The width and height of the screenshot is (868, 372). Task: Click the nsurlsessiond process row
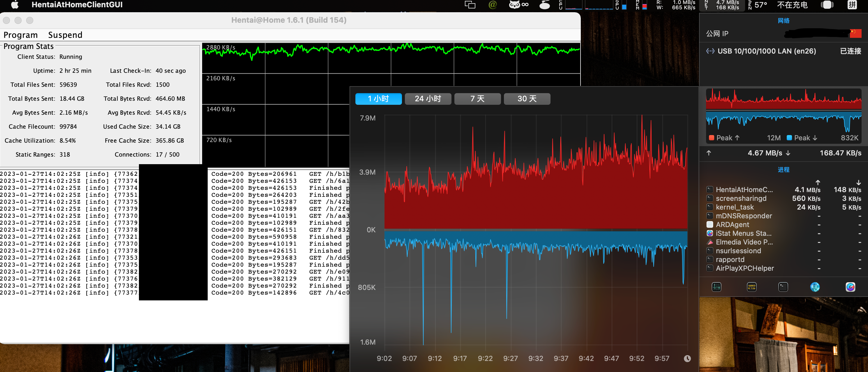tap(784, 251)
